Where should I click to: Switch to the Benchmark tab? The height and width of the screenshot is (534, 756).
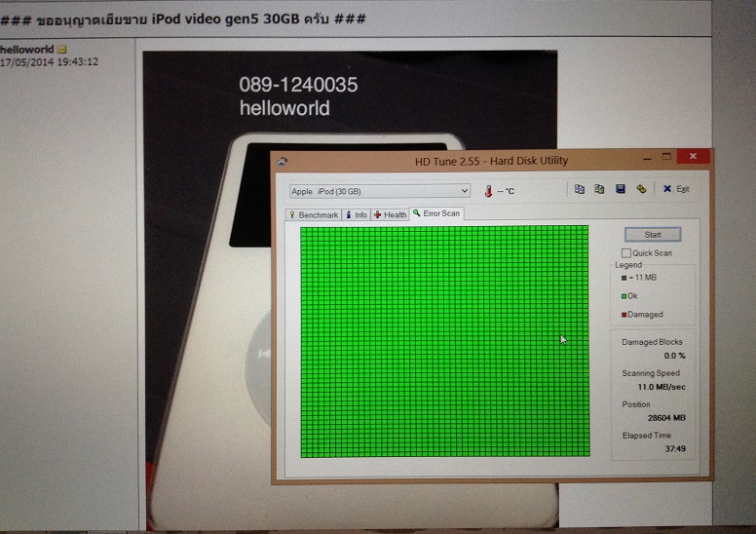click(313, 214)
